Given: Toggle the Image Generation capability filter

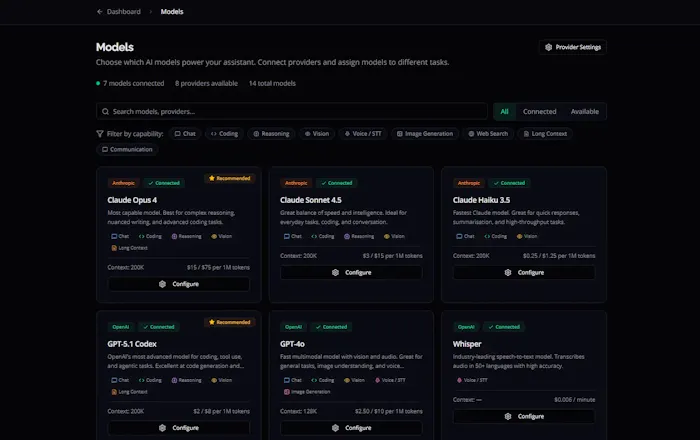Looking at the screenshot, I should coord(425,134).
